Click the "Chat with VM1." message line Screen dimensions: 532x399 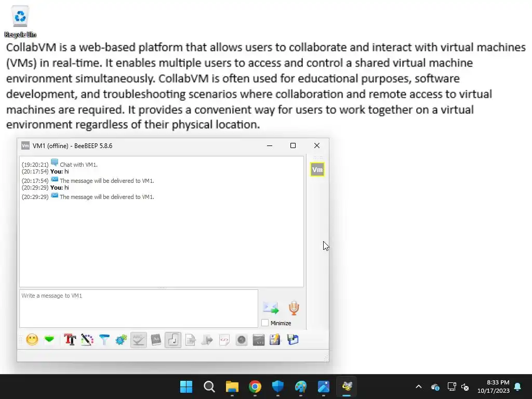[78, 165]
